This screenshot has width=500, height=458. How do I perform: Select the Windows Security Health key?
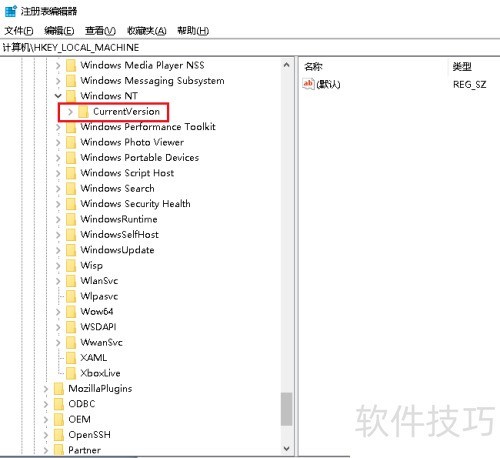point(135,204)
